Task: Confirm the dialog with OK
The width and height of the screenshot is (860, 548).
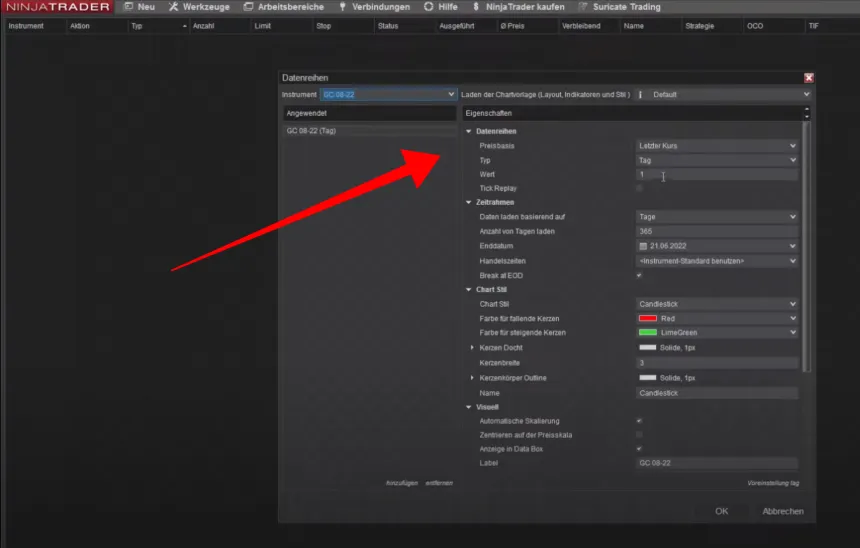Action: (721, 511)
